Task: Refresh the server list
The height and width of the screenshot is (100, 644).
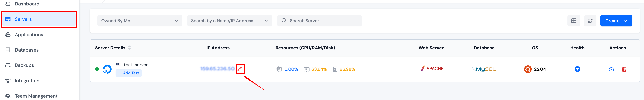Action: (x=590, y=21)
